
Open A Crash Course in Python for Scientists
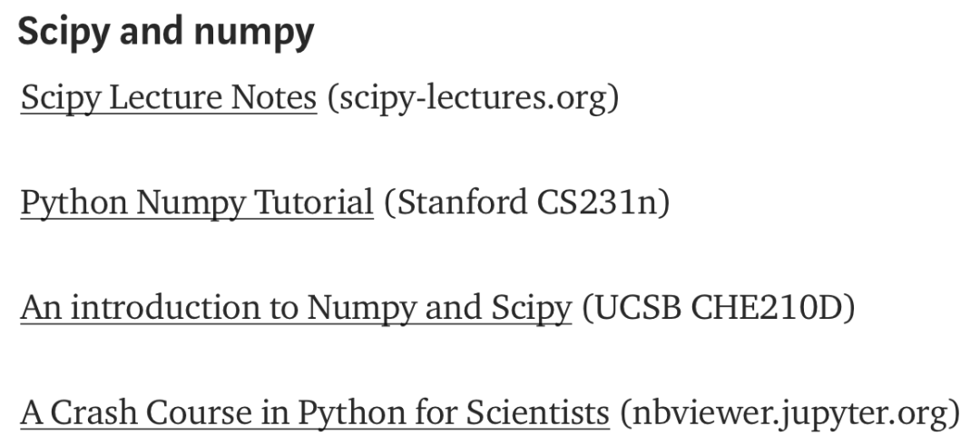pyautogui.click(x=315, y=413)
